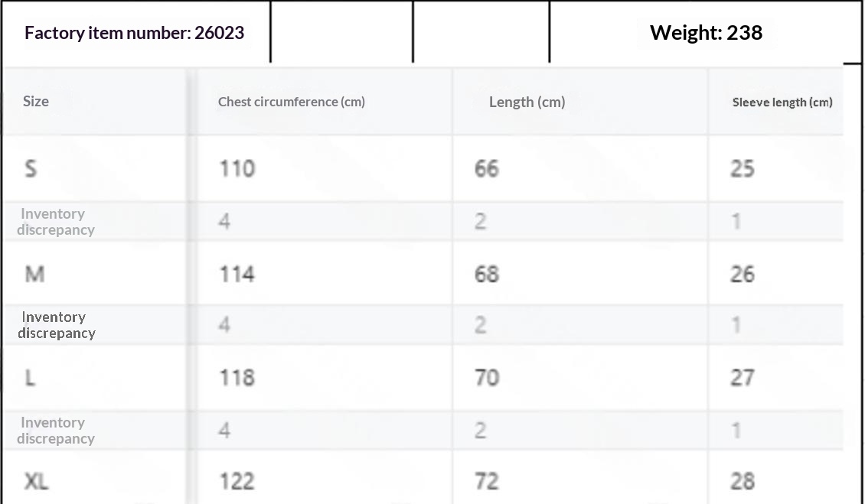Click sleeve length value 26 for size M
Viewport: 865px width, 504px height.
point(742,274)
